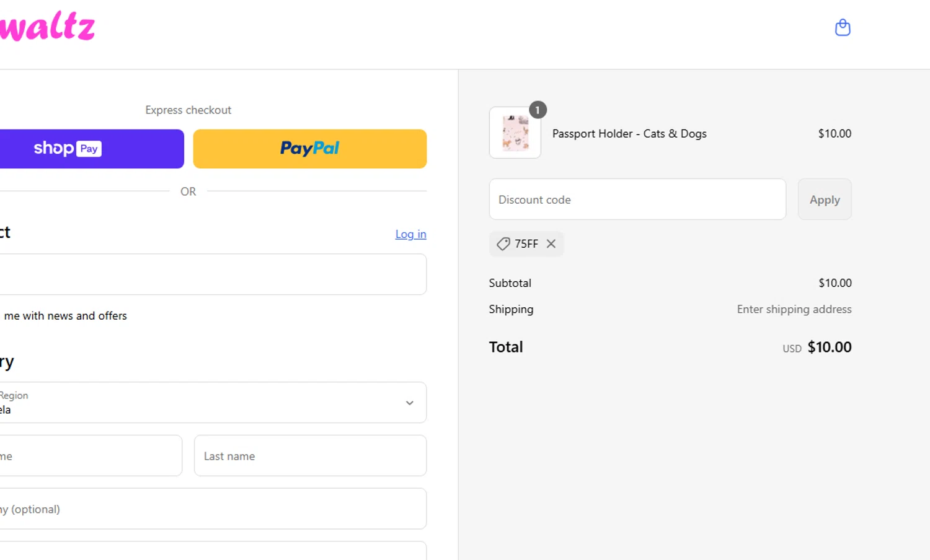This screenshot has height=560, width=930.
Task: Click the Passport Holder - Cats & Dogs title
Action: point(629,134)
